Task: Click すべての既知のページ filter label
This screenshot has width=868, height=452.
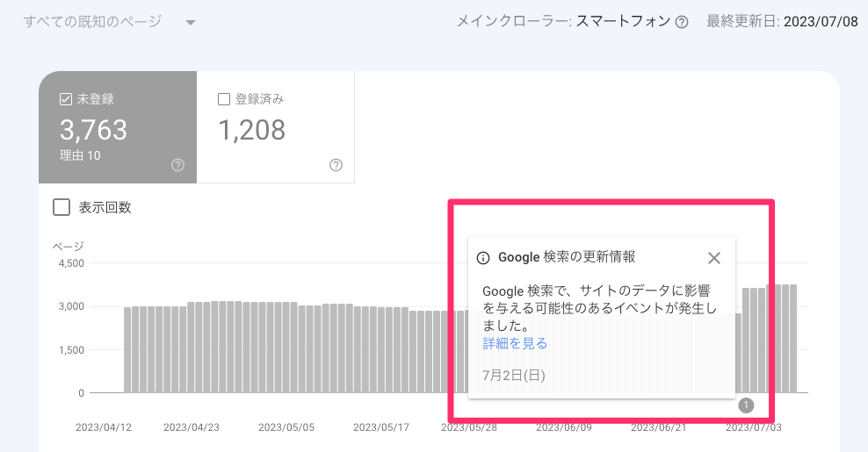Action: (x=93, y=22)
